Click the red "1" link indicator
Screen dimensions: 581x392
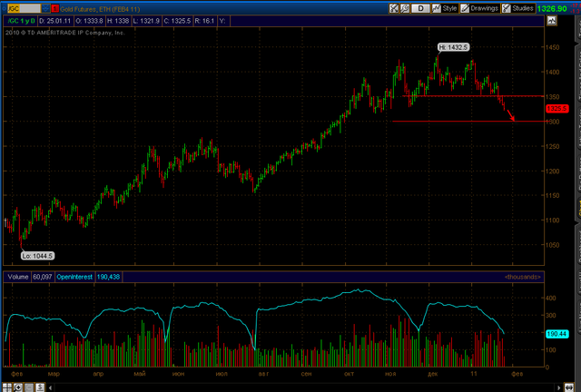pyautogui.click(x=55, y=8)
